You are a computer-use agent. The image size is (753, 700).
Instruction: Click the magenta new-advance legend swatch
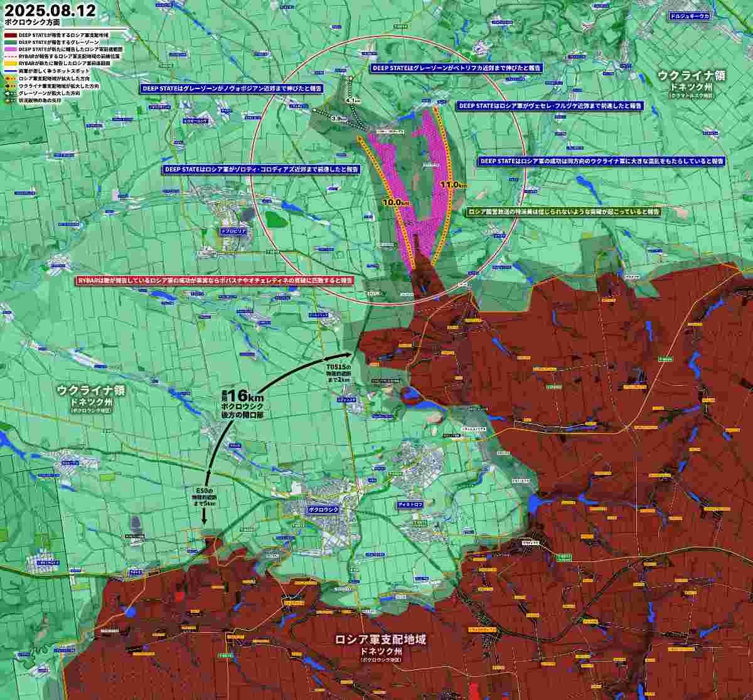(x=11, y=49)
